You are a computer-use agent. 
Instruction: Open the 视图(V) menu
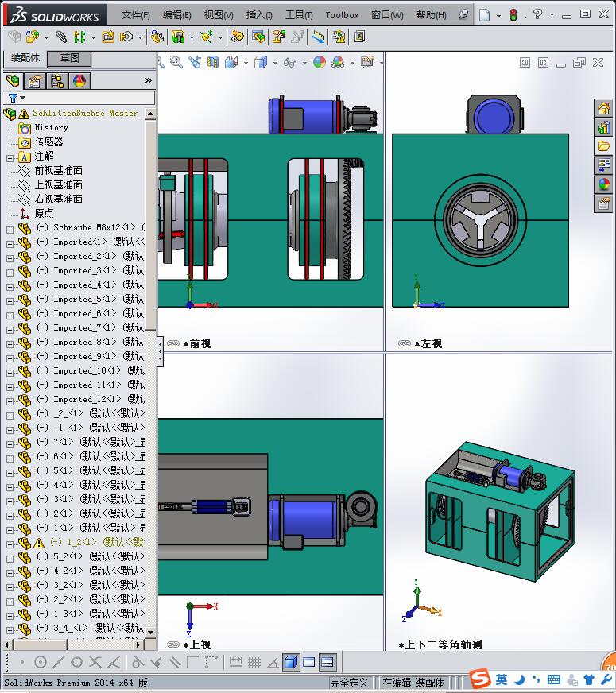[219, 15]
